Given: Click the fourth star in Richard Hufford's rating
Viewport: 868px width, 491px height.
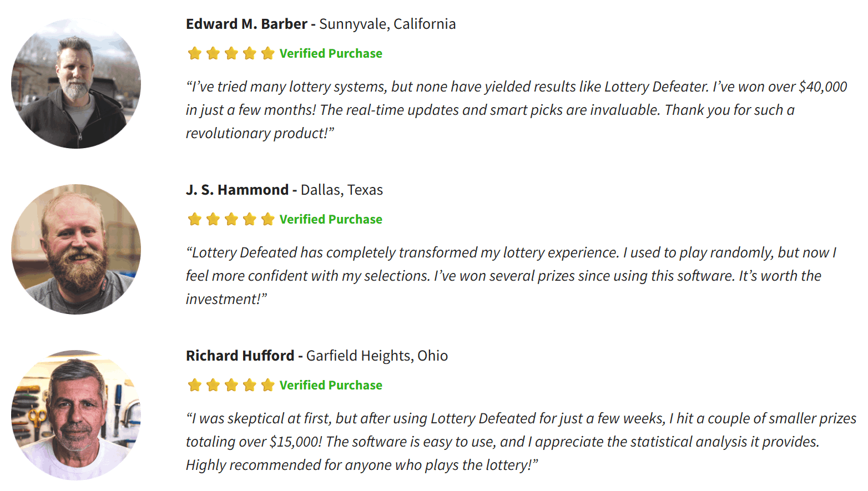Looking at the screenshot, I should (x=250, y=385).
